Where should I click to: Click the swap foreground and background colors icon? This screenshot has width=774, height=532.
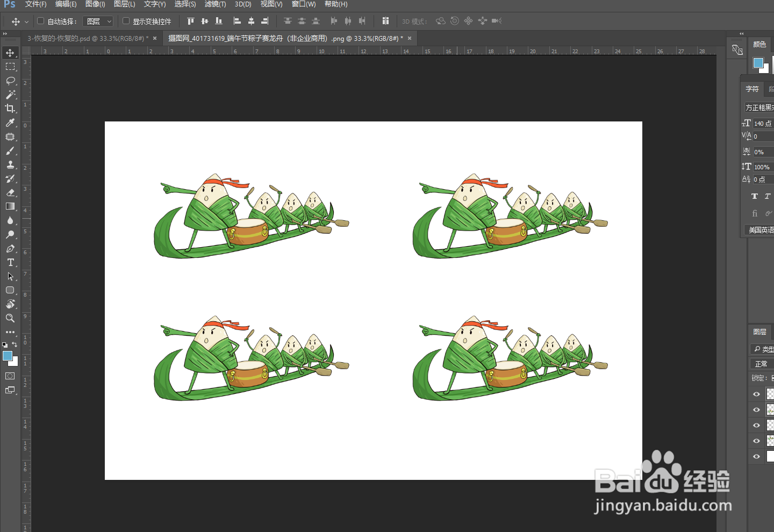coord(15,344)
